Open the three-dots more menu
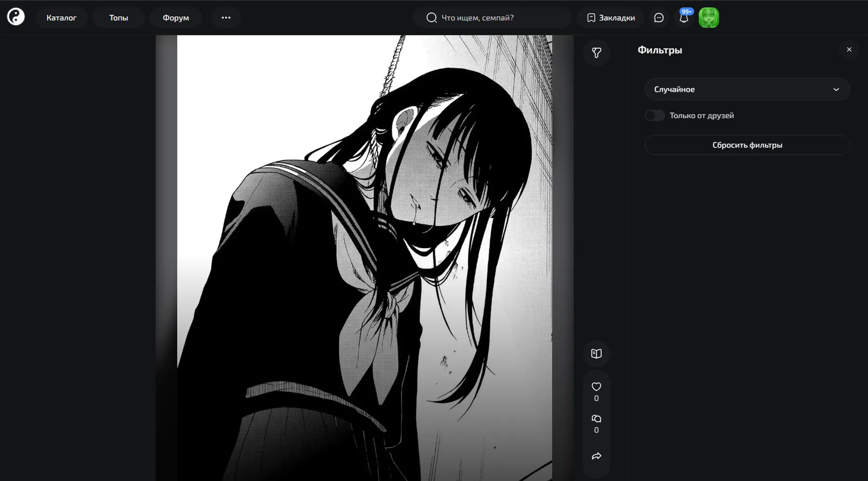Screen dimensions: 868x481 (x=226, y=18)
